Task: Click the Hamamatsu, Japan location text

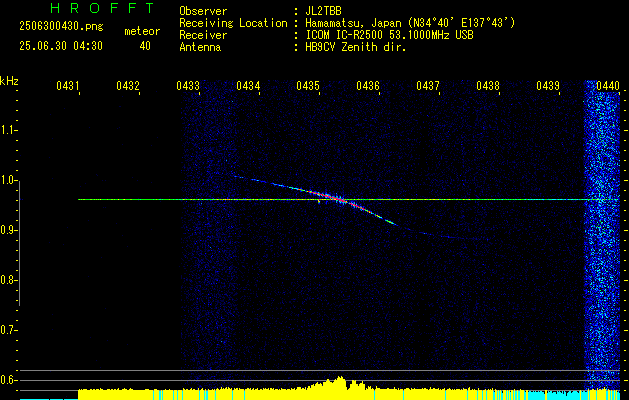Action: coord(410,23)
